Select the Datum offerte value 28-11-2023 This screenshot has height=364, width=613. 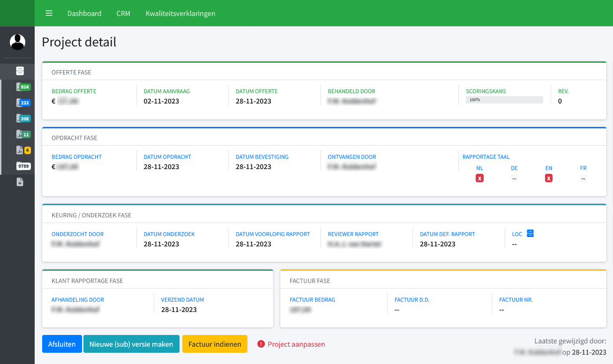pyautogui.click(x=254, y=101)
